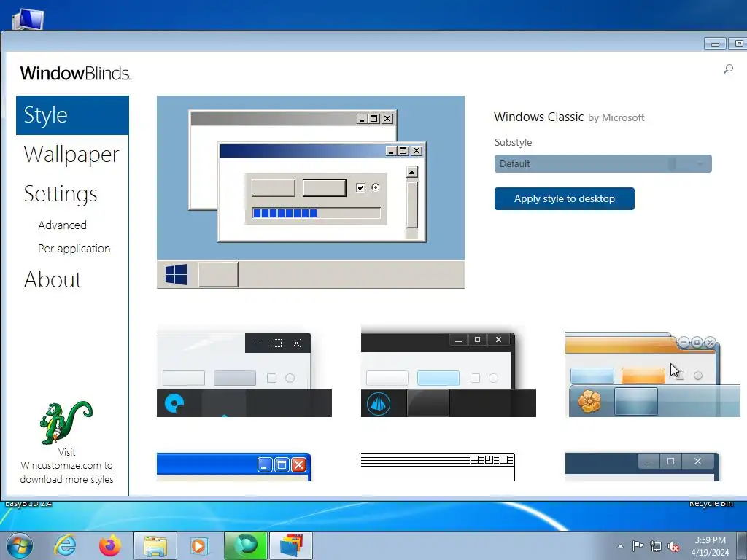This screenshot has height=560, width=747.
Task: Click the WindowBlinds logo
Action: pos(75,74)
